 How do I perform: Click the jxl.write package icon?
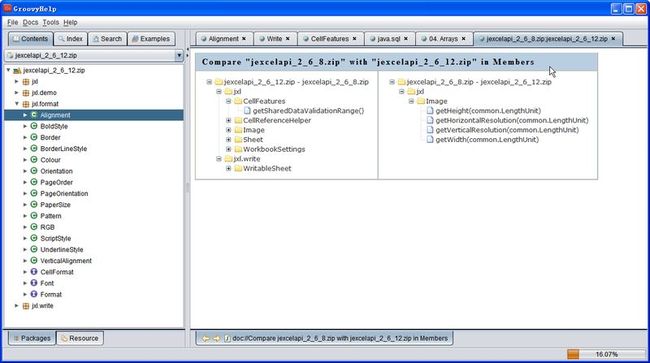26,306
